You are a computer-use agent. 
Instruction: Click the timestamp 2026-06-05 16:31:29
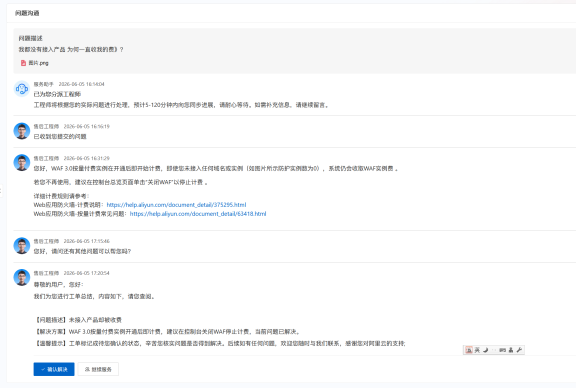tap(87, 158)
